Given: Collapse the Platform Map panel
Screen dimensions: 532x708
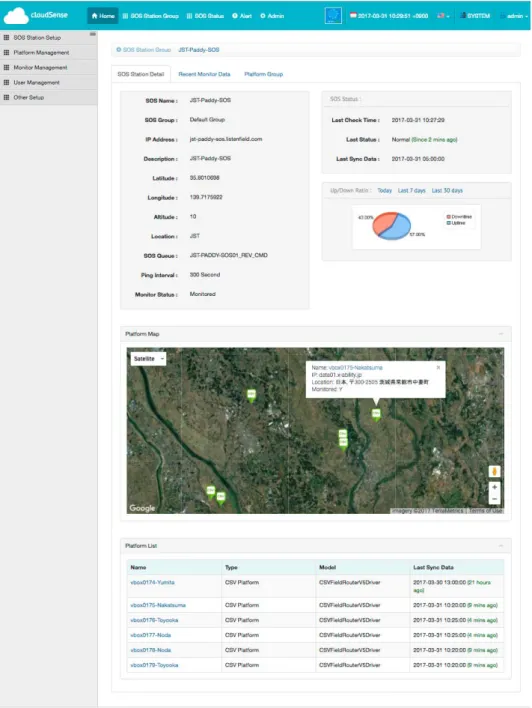Looking at the screenshot, I should pyautogui.click(x=501, y=334).
